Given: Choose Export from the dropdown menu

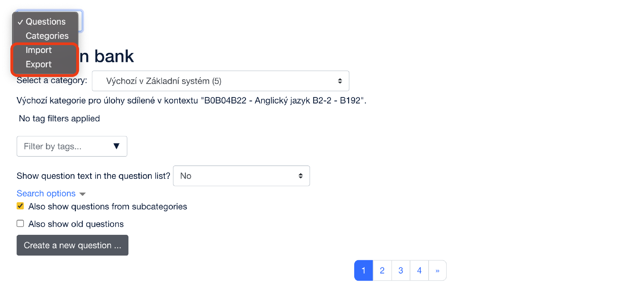Looking at the screenshot, I should click(x=39, y=64).
